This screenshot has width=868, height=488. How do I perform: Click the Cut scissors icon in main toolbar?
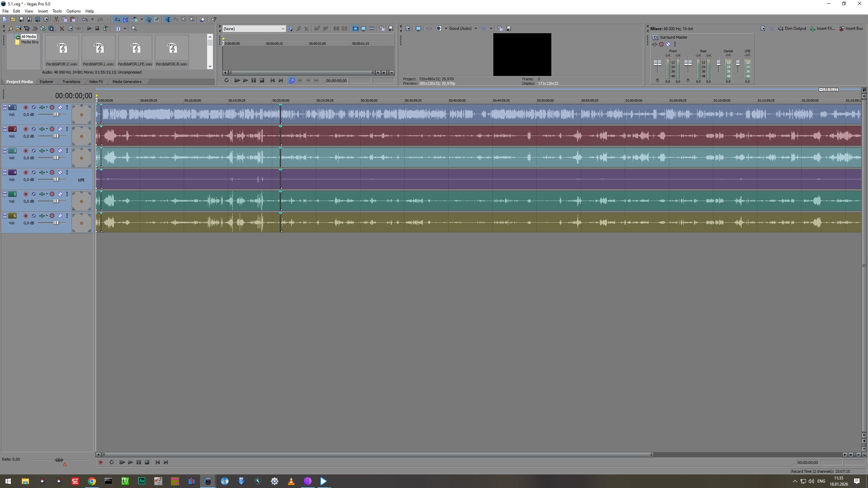click(x=56, y=20)
